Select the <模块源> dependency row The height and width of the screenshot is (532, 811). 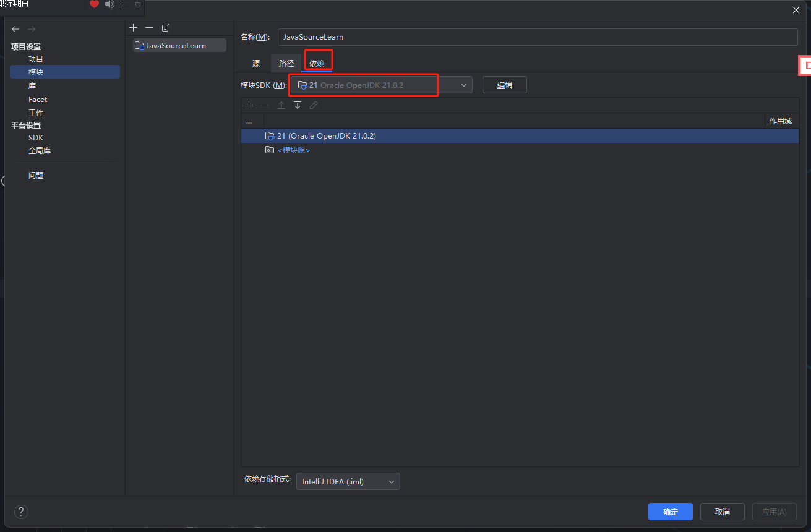click(520, 150)
